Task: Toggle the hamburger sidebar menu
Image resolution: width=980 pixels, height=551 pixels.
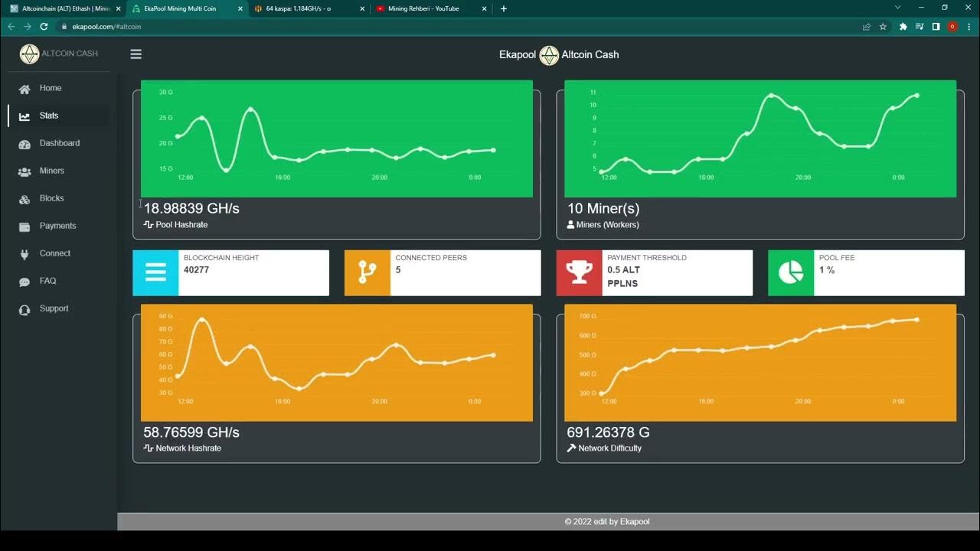Action: click(x=136, y=54)
